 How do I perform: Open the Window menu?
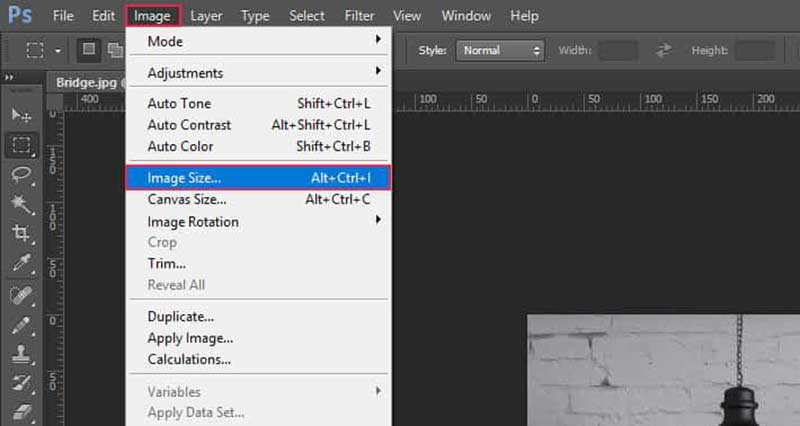point(466,16)
